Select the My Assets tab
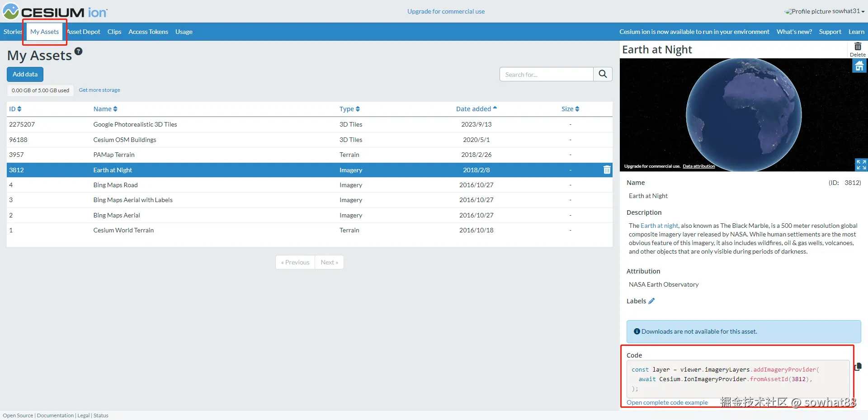Image resolution: width=868 pixels, height=420 pixels. click(44, 32)
